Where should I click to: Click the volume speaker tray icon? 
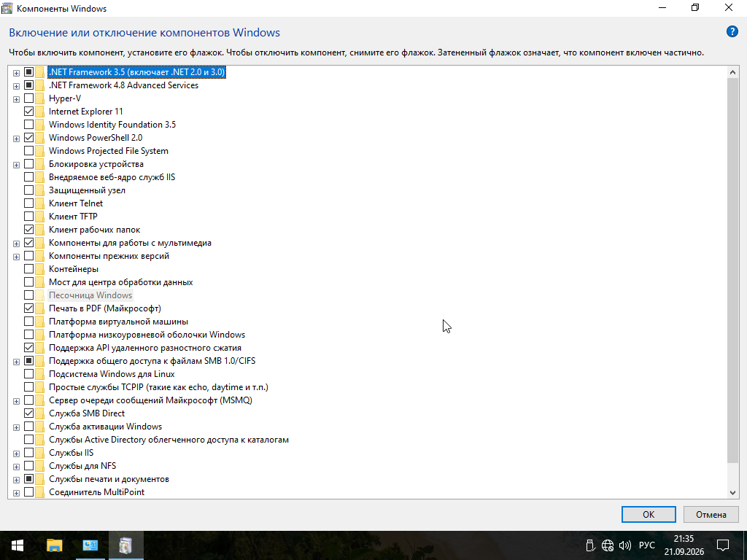click(624, 545)
